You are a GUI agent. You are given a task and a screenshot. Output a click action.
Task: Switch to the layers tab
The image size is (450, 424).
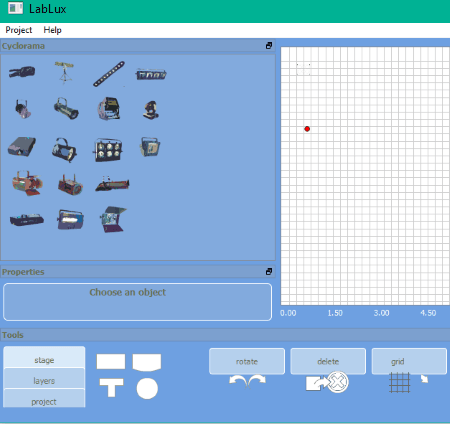point(44,379)
